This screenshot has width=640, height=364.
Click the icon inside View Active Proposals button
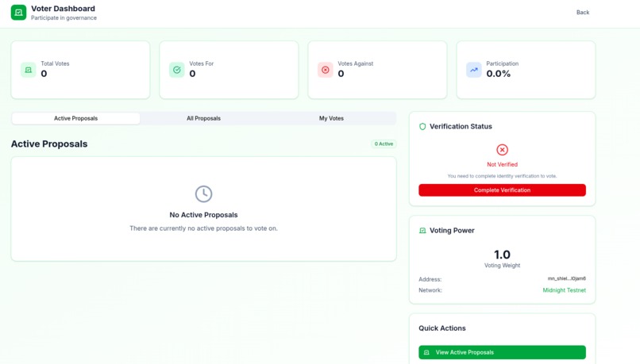(x=426, y=352)
